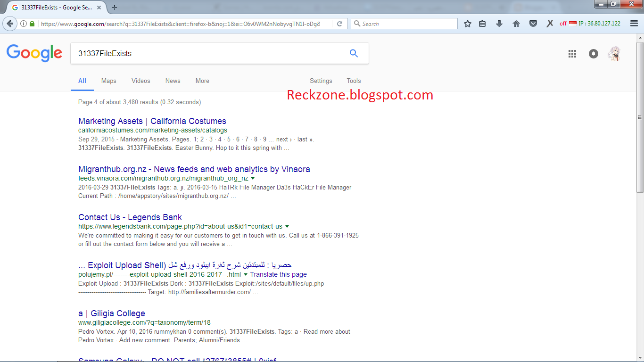Switch to the All results tab

pyautogui.click(x=82, y=81)
